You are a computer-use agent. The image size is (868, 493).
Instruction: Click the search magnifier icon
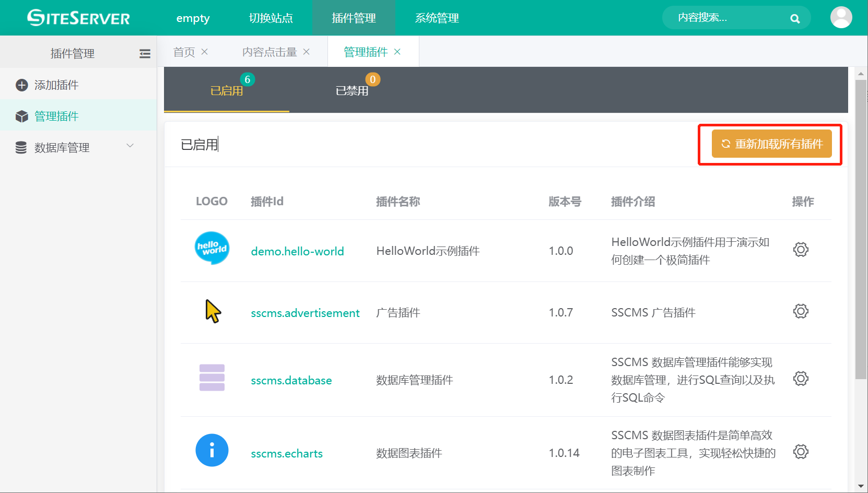coord(795,19)
